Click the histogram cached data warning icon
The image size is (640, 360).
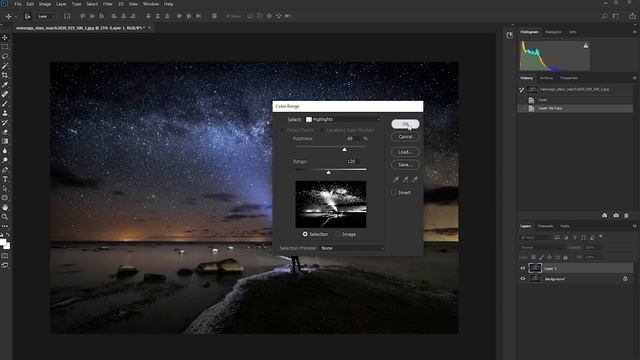pyautogui.click(x=586, y=45)
